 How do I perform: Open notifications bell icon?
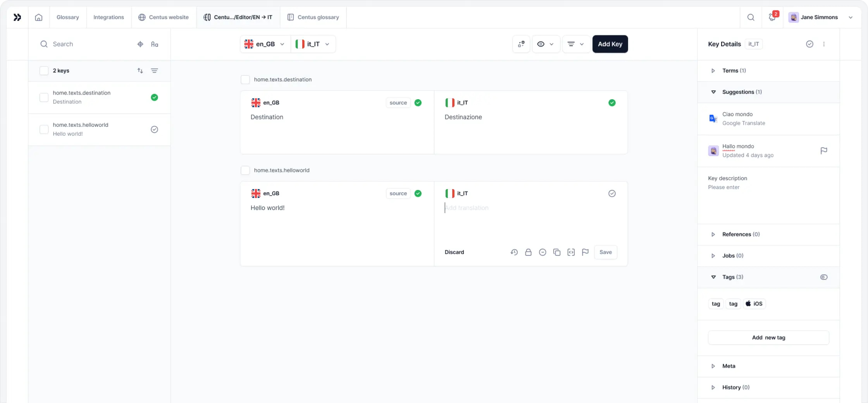click(x=772, y=17)
